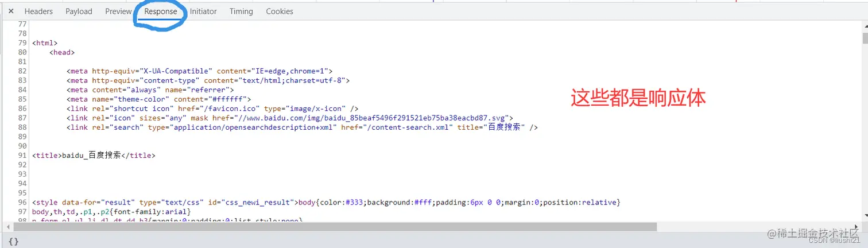Click line number 96

pos(22,202)
